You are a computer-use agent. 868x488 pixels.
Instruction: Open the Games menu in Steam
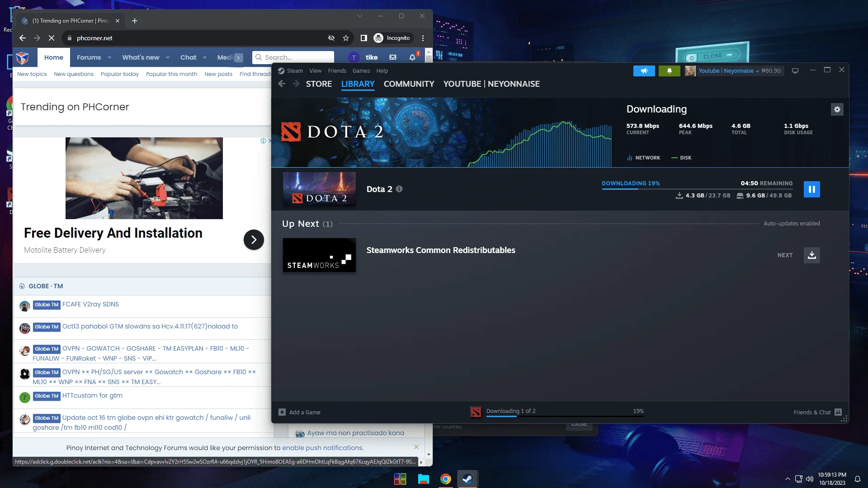[361, 71]
